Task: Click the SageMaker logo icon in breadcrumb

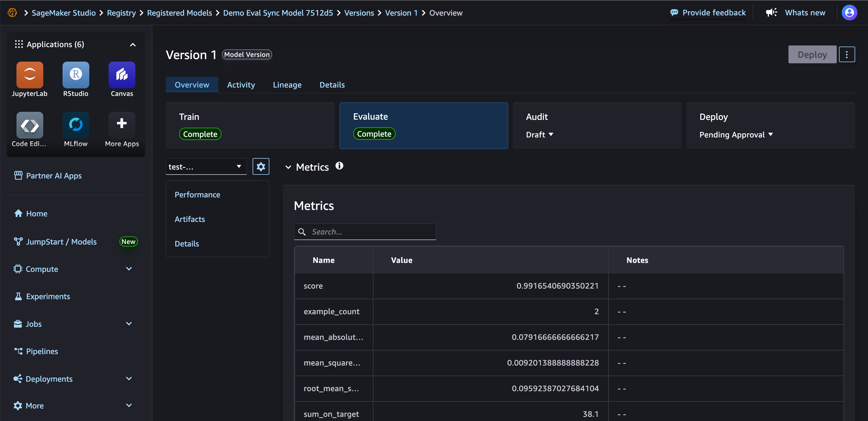Action: click(13, 13)
